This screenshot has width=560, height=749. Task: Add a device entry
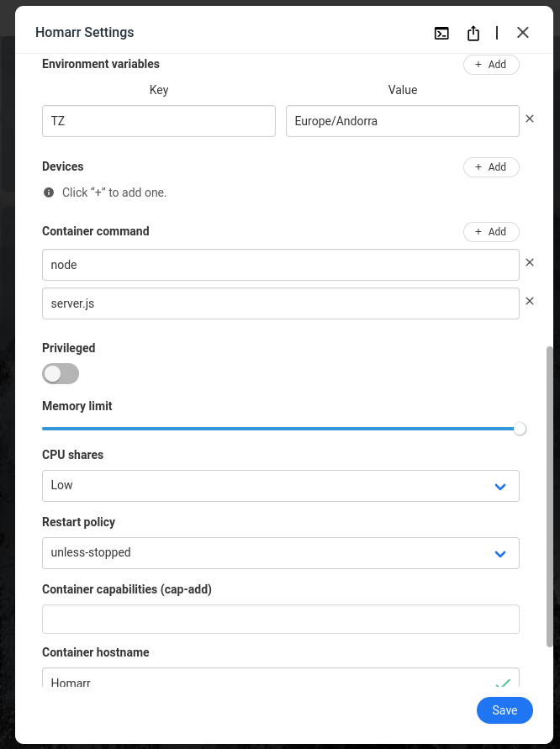[x=491, y=166]
